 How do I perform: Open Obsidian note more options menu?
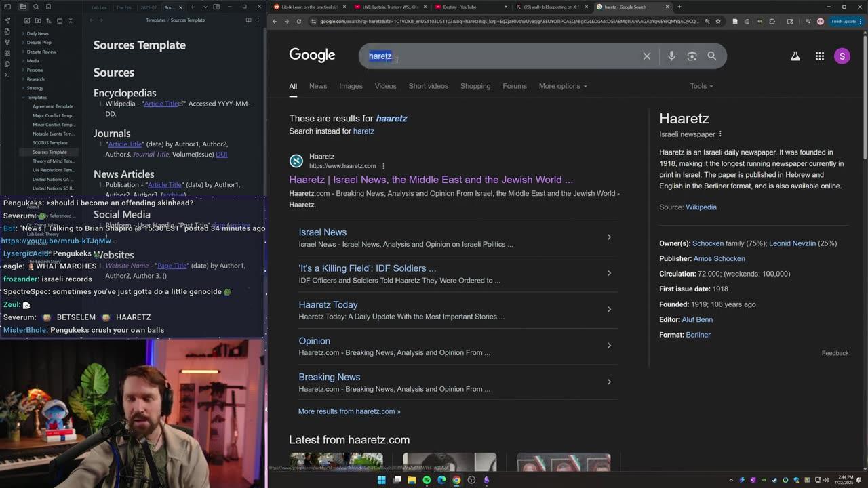tap(259, 20)
